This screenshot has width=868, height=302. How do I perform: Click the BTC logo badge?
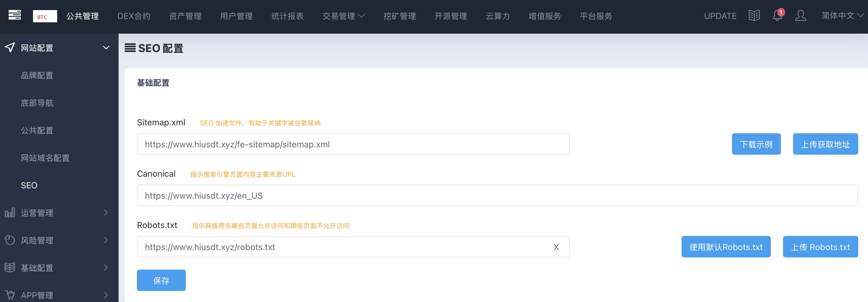pyautogui.click(x=45, y=16)
